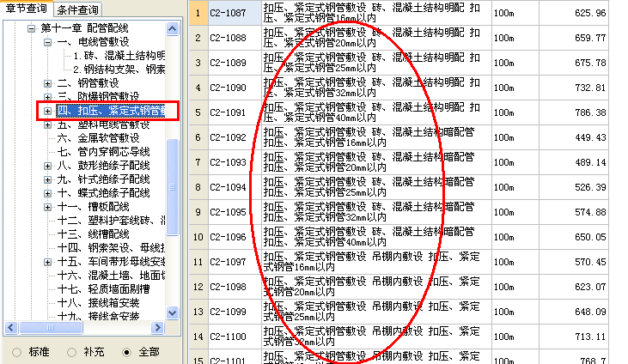
Task: Click the tree's horizontal scrollbar thumb
Action: pos(51,328)
